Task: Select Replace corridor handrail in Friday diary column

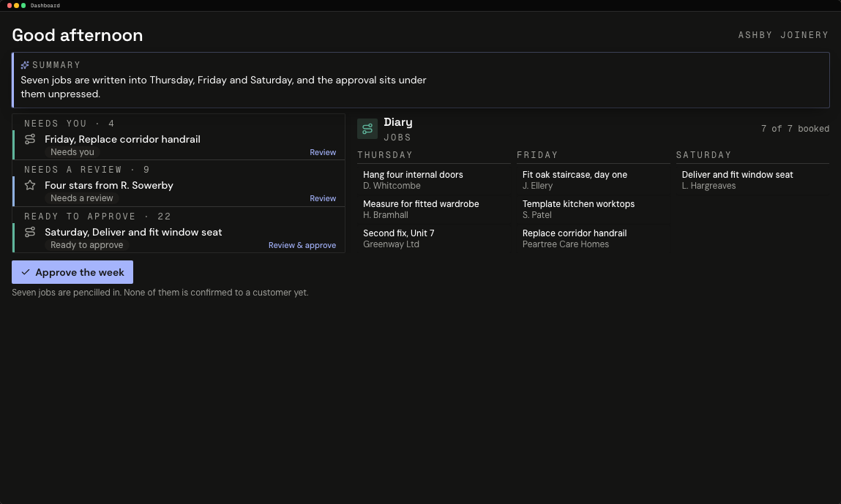Action: coord(593,238)
